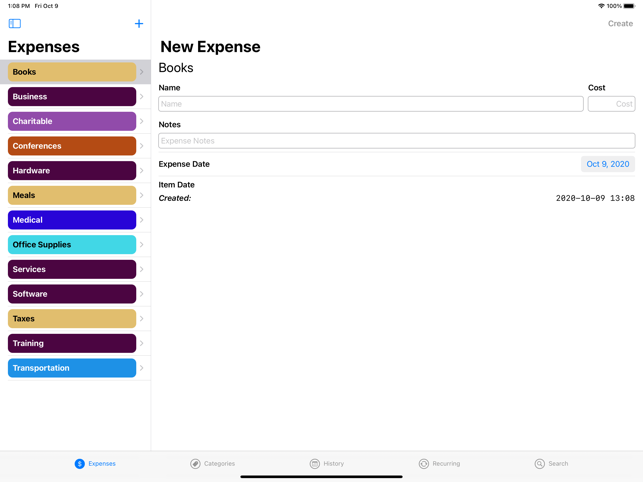This screenshot has height=482, width=643.
Task: Expand the Business category chevron
Action: point(141,97)
